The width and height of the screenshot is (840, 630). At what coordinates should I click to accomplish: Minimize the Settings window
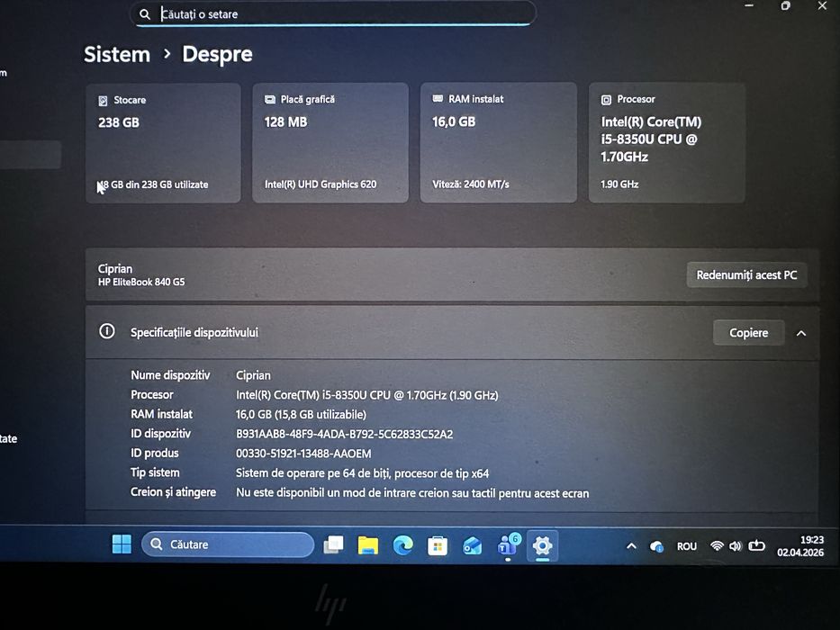[x=749, y=6]
